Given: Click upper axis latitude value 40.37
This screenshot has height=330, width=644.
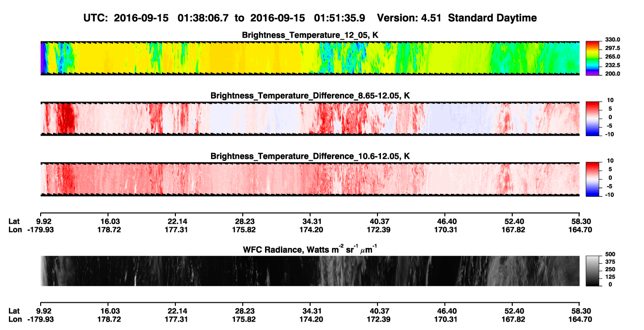Looking at the screenshot, I should [x=377, y=222].
